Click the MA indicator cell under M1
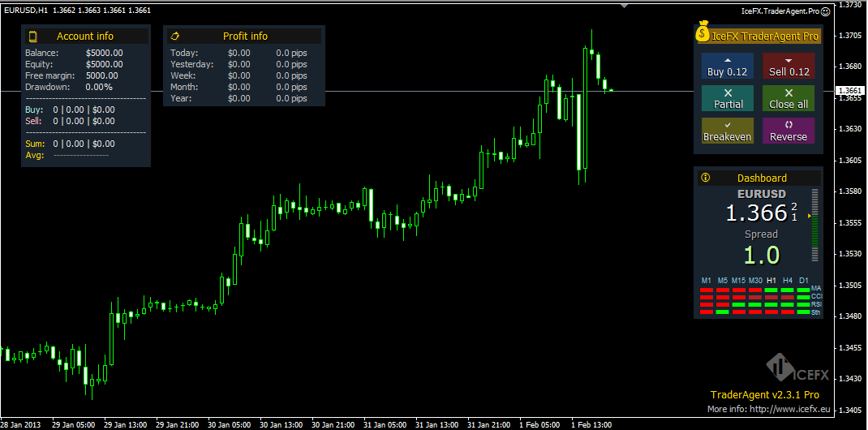Screen dimensions: 868x430 coord(707,290)
